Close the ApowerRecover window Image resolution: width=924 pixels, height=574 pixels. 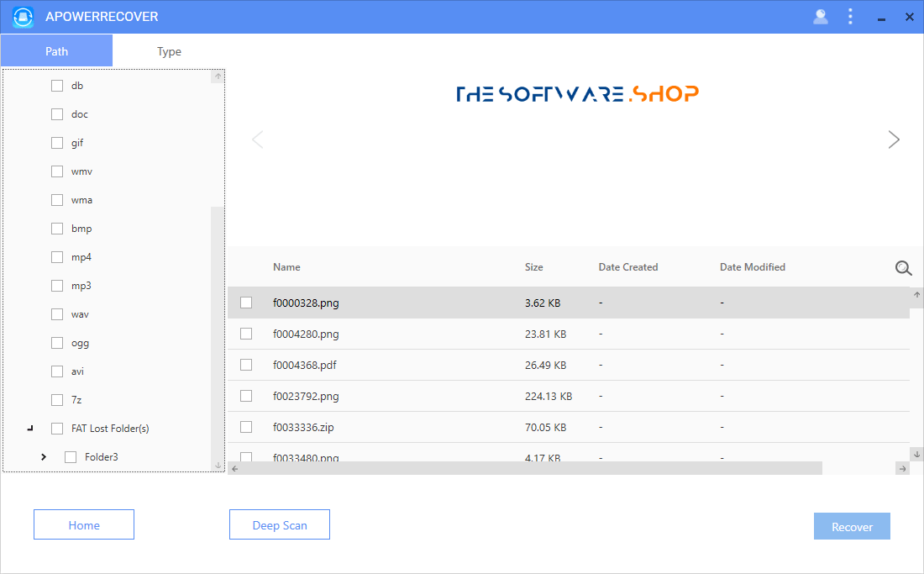click(x=909, y=17)
